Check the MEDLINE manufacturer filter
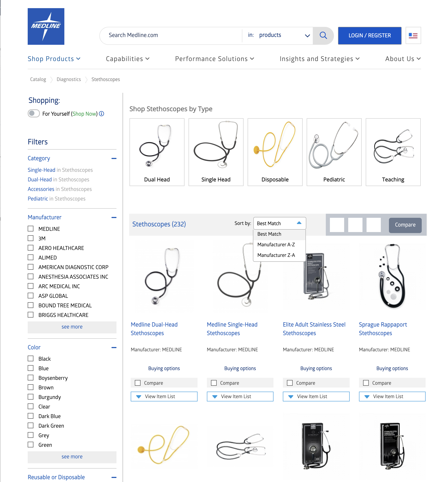Screen dimensions: 448x482 tap(31, 229)
